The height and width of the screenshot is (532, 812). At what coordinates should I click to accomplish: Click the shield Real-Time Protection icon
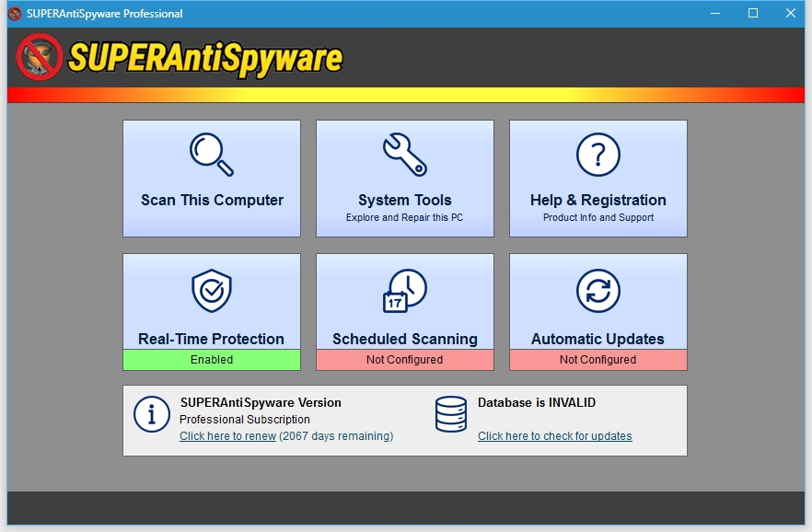(211, 292)
